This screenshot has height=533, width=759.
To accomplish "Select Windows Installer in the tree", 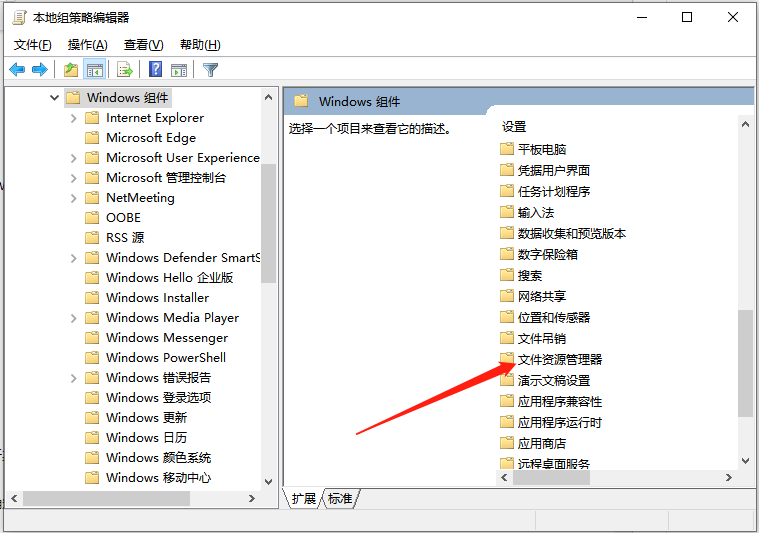I will (157, 297).
